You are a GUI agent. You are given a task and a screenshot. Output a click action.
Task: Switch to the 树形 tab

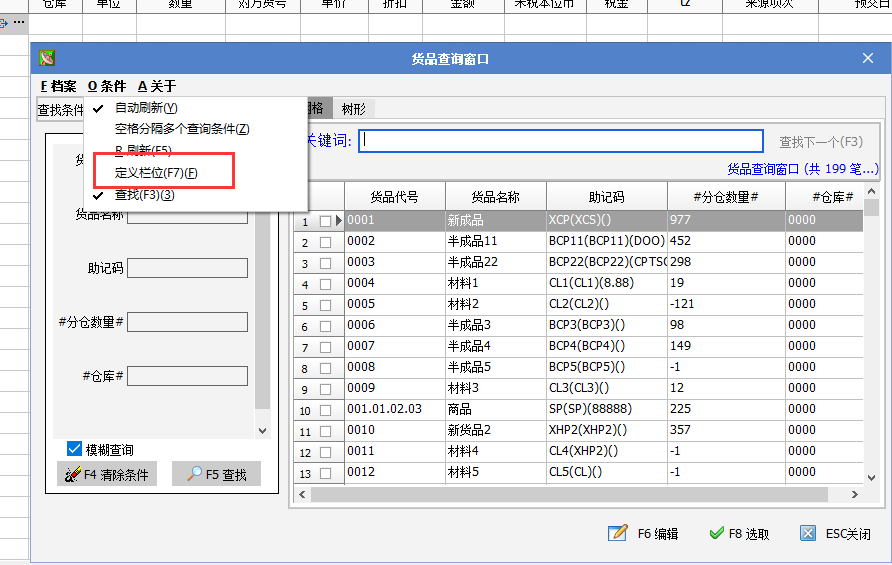coord(353,109)
